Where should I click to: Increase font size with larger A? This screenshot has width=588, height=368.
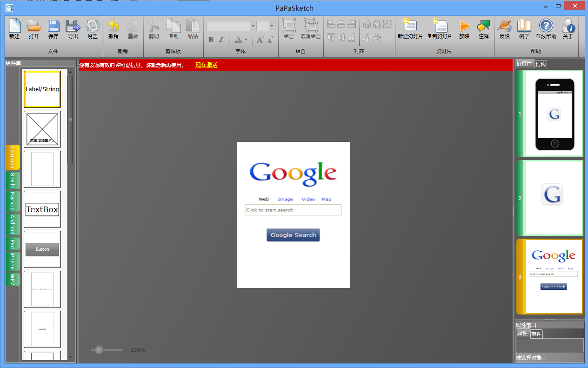(260, 40)
